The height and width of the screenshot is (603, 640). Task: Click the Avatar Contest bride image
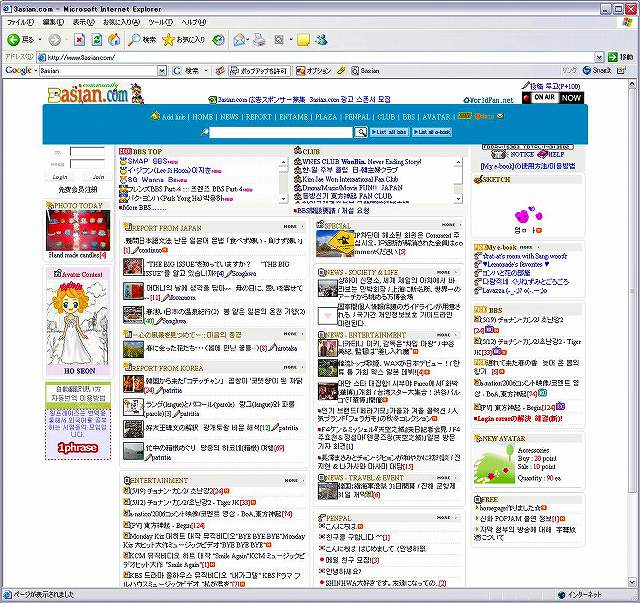point(78,323)
